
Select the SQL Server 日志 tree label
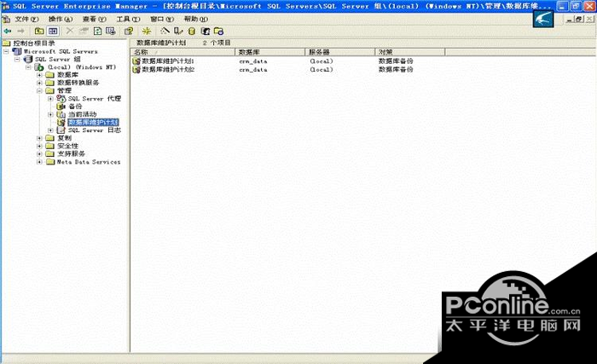tap(95, 130)
